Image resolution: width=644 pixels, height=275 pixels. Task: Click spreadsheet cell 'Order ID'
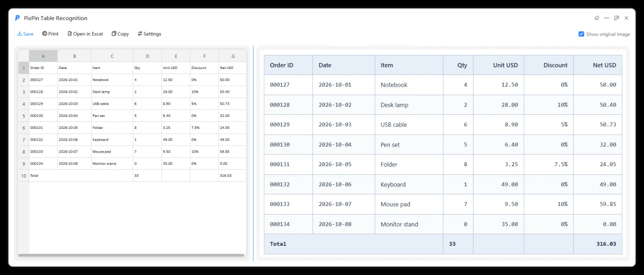click(x=43, y=67)
